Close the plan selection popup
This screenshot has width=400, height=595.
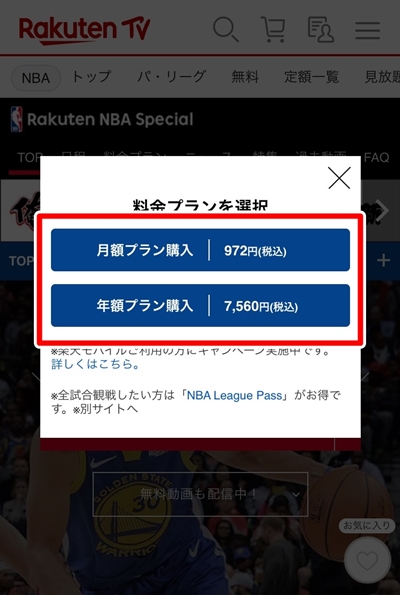click(339, 178)
